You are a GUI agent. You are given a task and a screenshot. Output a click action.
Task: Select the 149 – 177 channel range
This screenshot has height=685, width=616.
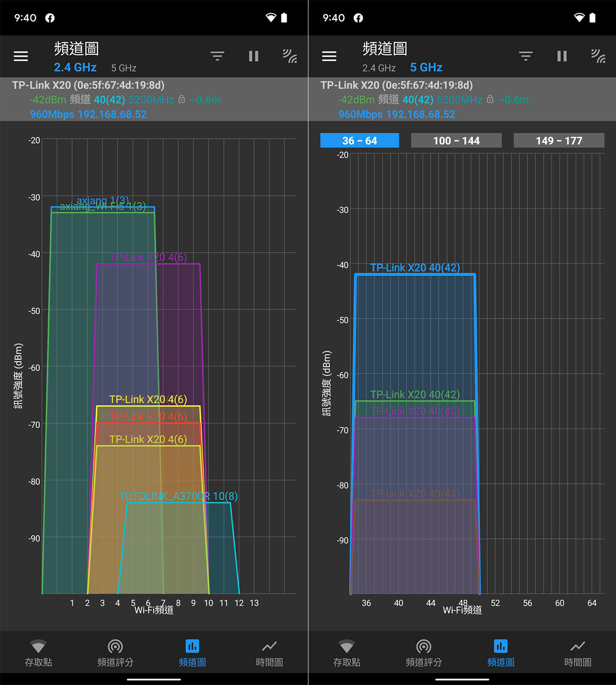(559, 140)
